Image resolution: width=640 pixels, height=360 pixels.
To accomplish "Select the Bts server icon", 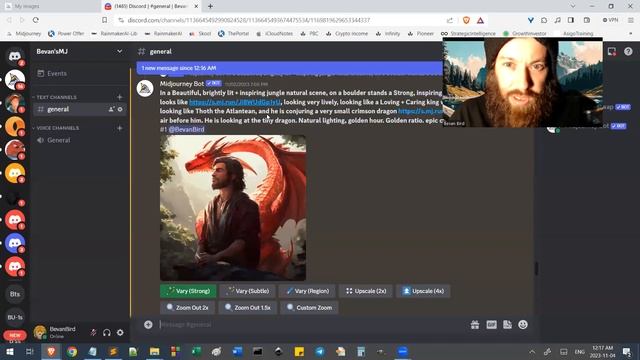I will click(x=15, y=294).
